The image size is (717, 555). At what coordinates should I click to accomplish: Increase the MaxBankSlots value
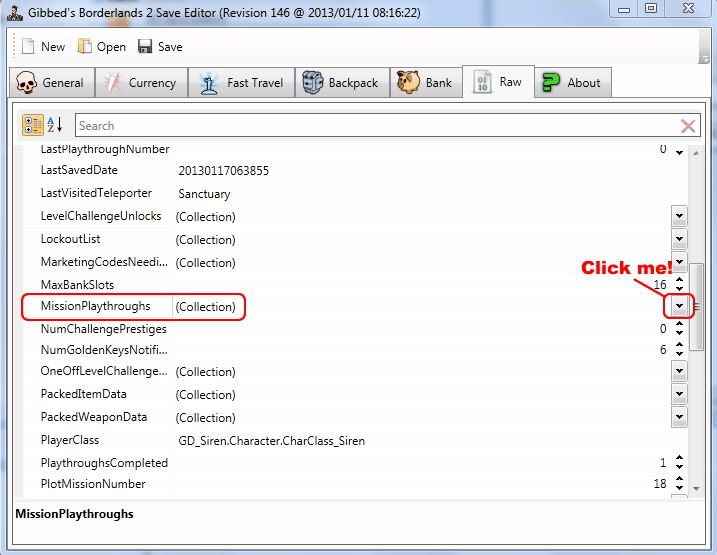tap(680, 280)
